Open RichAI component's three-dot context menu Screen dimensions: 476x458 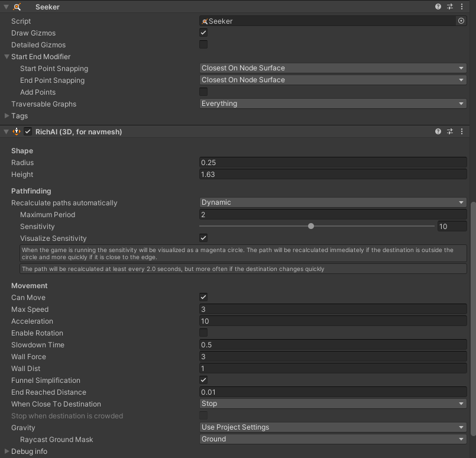(x=462, y=131)
